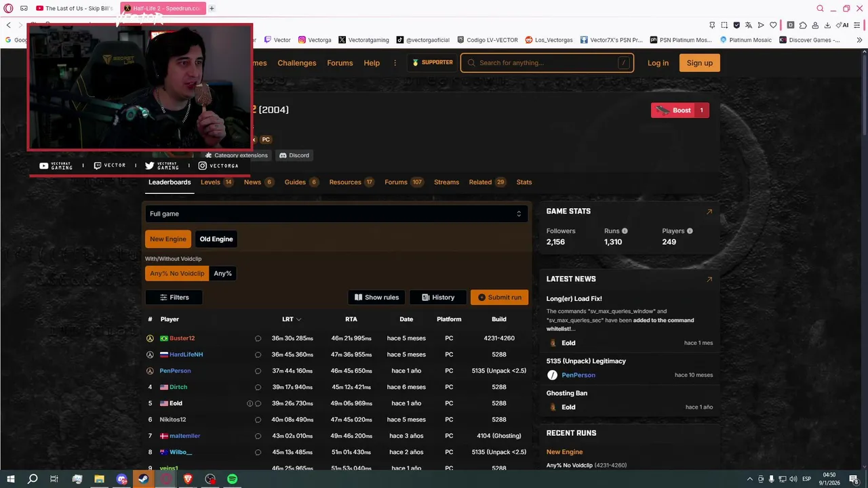This screenshot has height=488, width=868.
Task: Open a new browser tab with plus
Action: [212, 8]
